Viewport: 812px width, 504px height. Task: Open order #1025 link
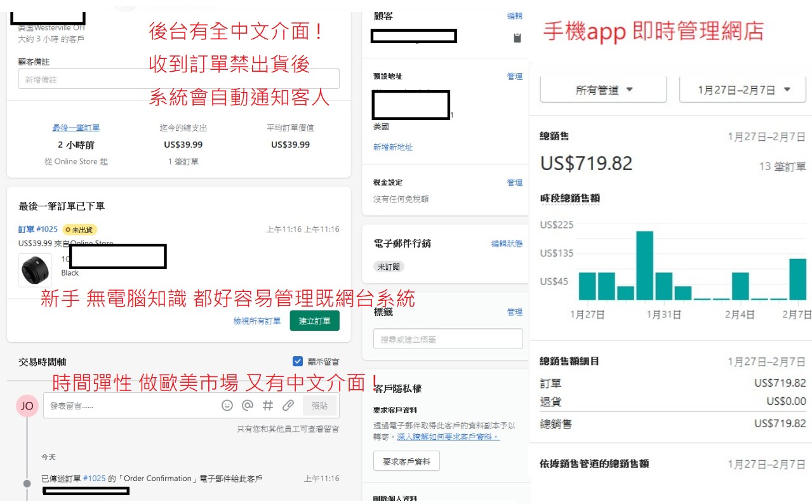click(x=38, y=229)
